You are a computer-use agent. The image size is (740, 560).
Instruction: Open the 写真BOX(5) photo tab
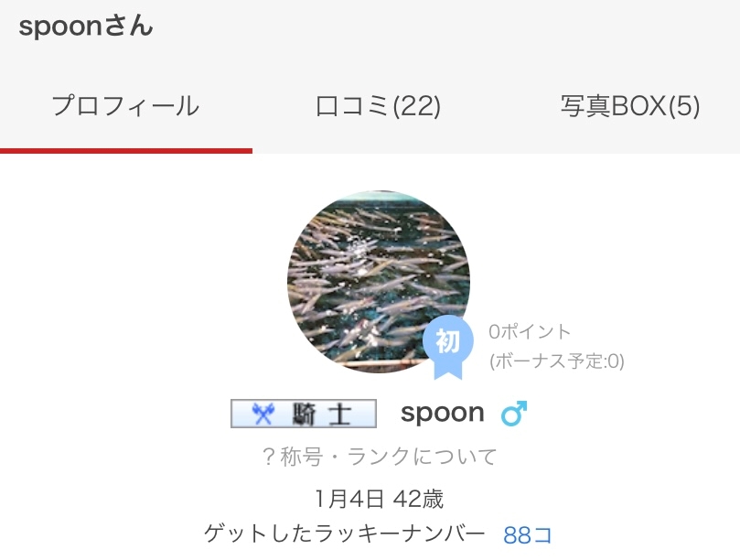click(x=629, y=107)
